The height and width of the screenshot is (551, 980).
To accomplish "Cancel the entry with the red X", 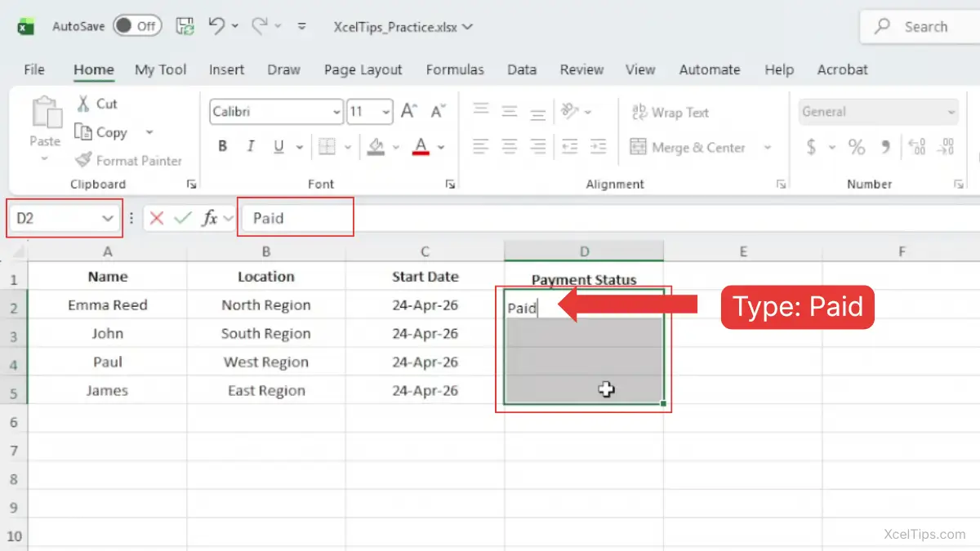I will pos(157,218).
